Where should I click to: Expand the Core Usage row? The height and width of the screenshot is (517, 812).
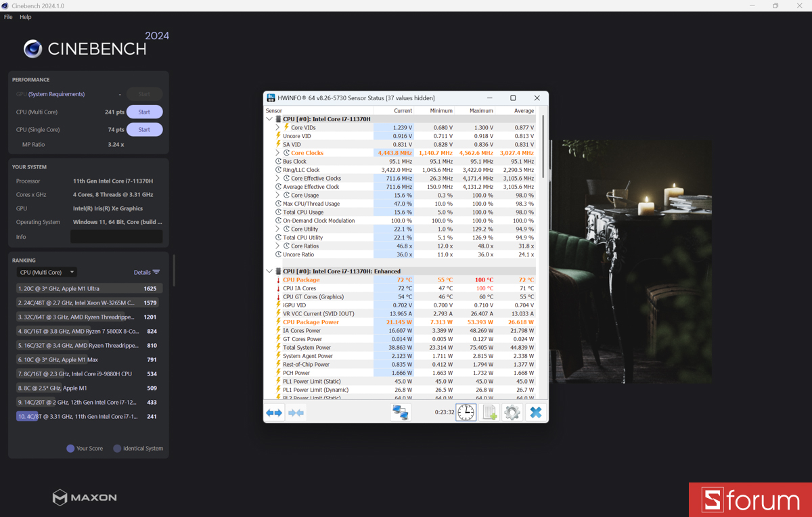click(277, 195)
